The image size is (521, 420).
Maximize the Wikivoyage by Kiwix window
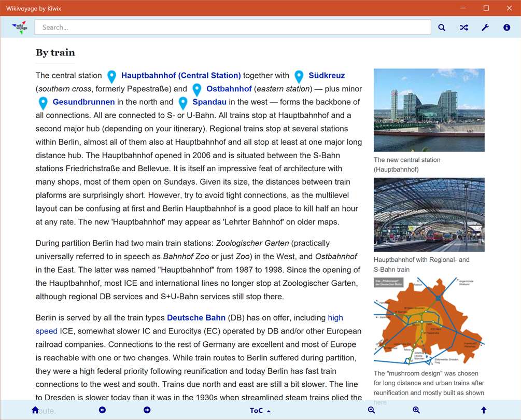[486, 8]
